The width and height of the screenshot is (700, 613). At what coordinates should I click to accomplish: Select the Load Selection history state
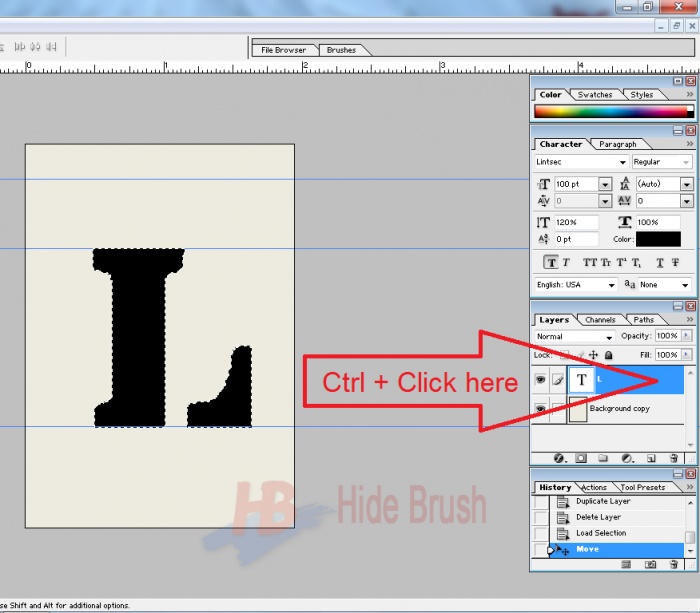coord(617,533)
